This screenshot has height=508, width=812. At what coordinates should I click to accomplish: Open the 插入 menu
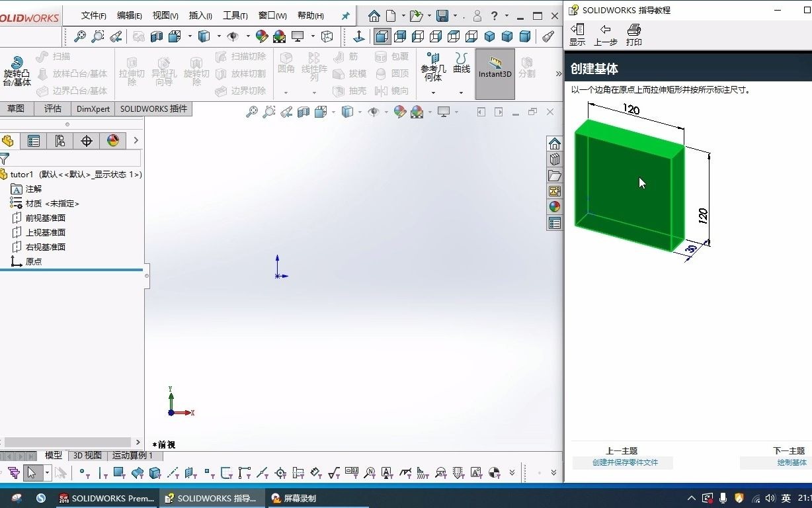200,15
